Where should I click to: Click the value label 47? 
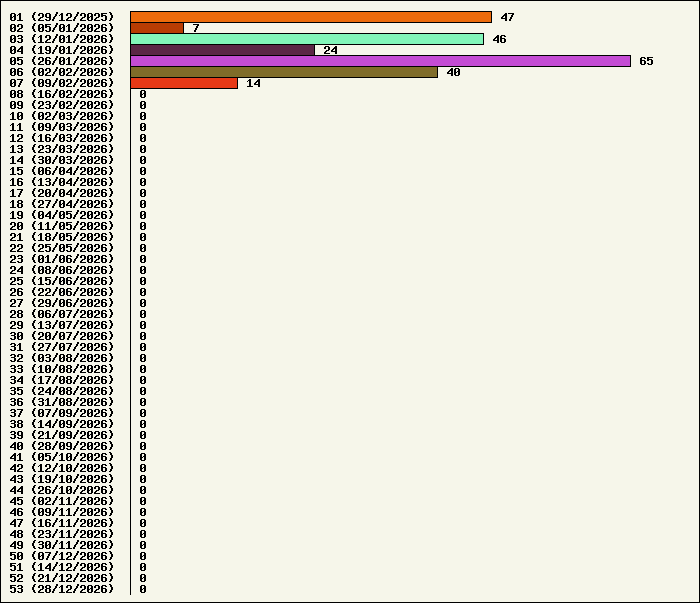coord(507,17)
